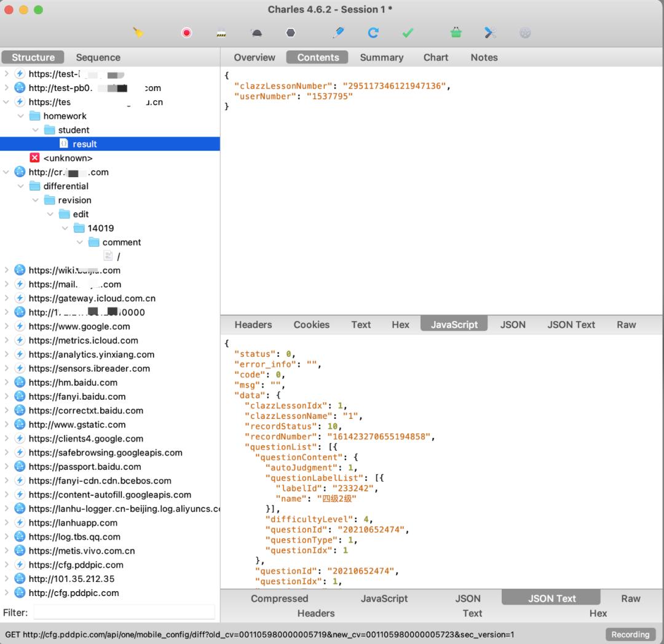Switch to the Sequence view tab
The height and width of the screenshot is (644, 664).
(x=98, y=57)
